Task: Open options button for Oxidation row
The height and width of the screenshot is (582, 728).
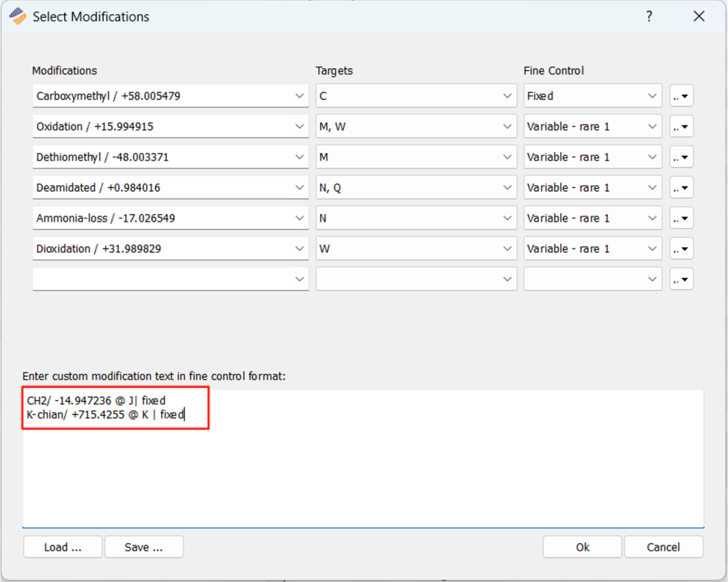Action: click(681, 127)
